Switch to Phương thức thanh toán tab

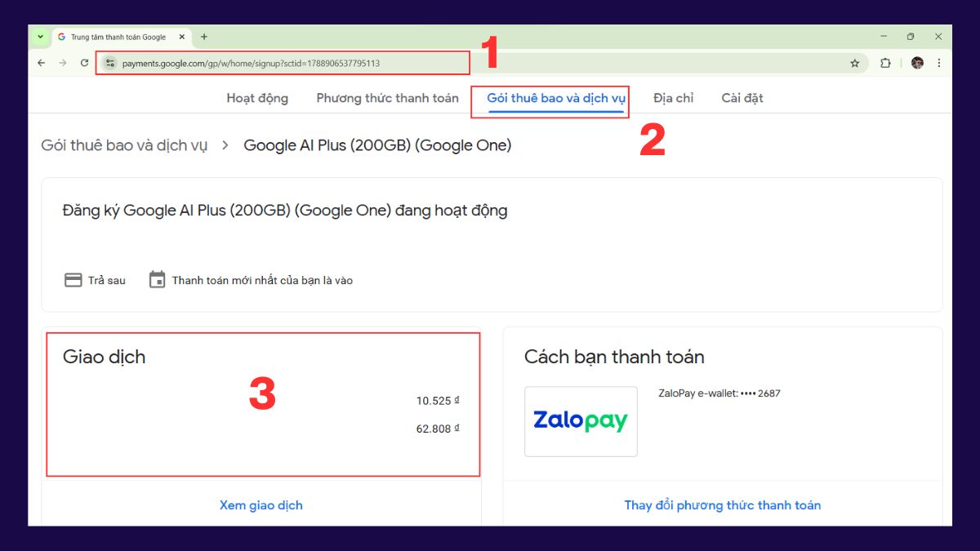388,98
